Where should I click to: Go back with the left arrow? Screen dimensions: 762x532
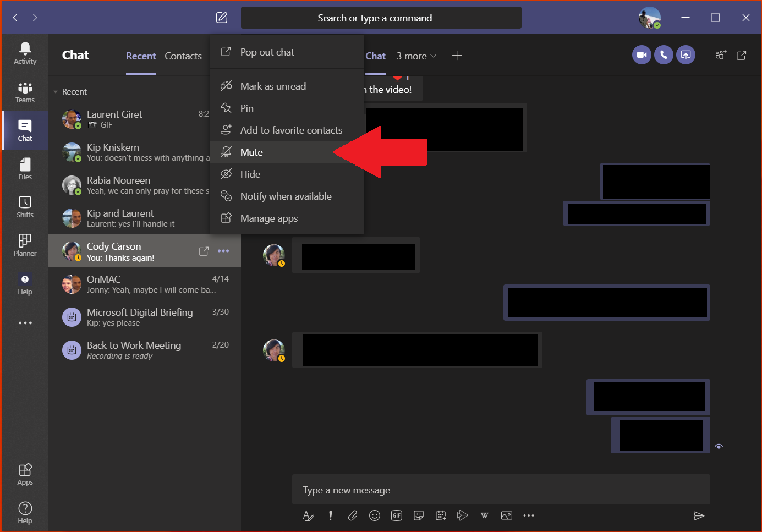pyautogui.click(x=15, y=18)
